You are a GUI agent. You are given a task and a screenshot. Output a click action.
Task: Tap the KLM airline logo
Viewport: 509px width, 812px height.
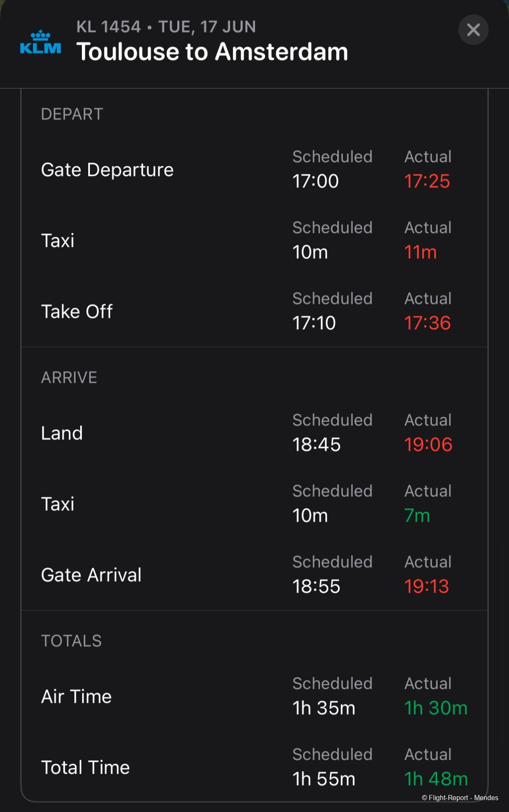(x=41, y=42)
